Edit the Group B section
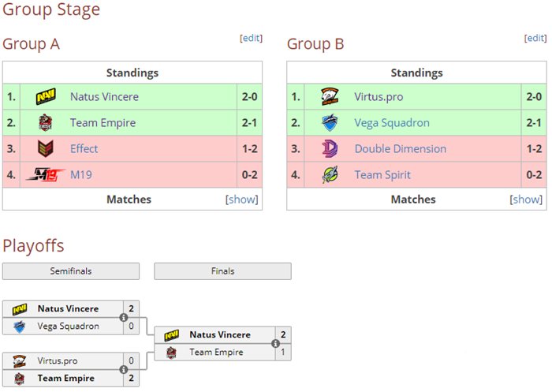The image size is (552, 392). pyautogui.click(x=535, y=38)
